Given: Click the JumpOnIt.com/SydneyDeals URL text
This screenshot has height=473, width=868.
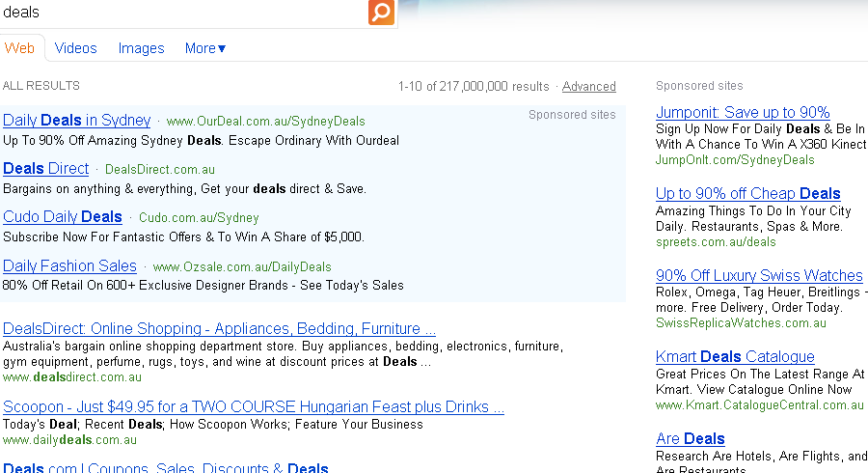Looking at the screenshot, I should (735, 160).
